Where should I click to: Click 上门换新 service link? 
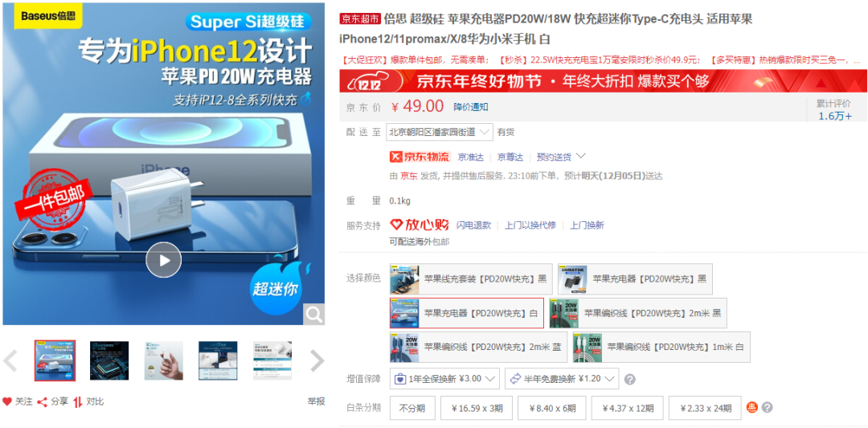[x=588, y=225]
